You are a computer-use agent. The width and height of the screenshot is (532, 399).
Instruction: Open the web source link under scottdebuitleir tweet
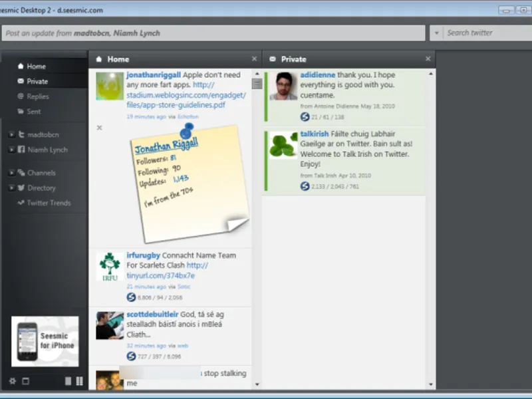182,346
